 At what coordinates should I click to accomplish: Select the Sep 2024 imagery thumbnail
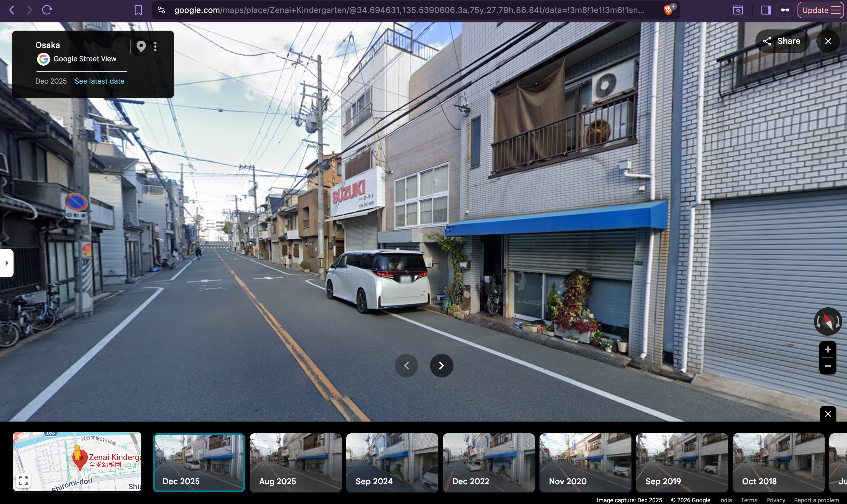(x=392, y=462)
